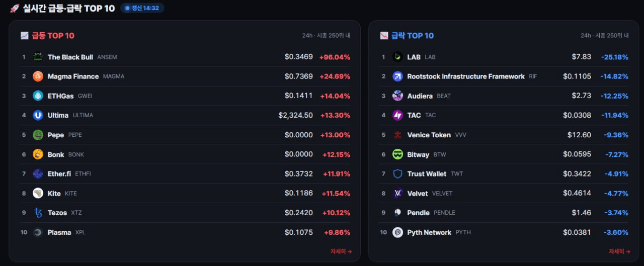
Task: Select the Bitway BTW green icon
Action: pos(397,154)
